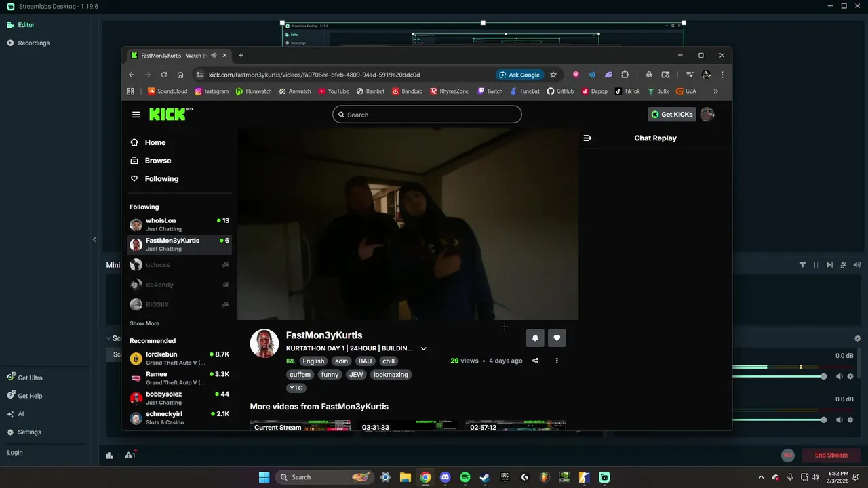Go back in Chrome
Viewport: 868px width, 488px height.
tap(132, 75)
